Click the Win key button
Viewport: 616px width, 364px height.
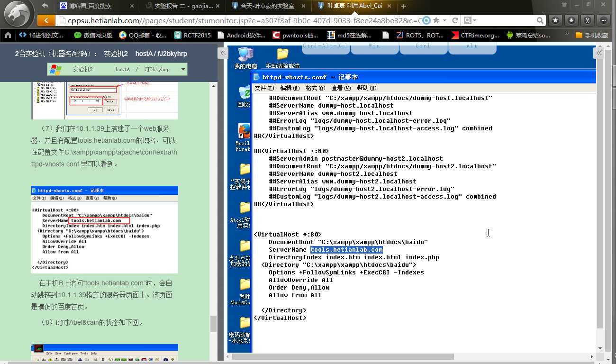[374, 47]
